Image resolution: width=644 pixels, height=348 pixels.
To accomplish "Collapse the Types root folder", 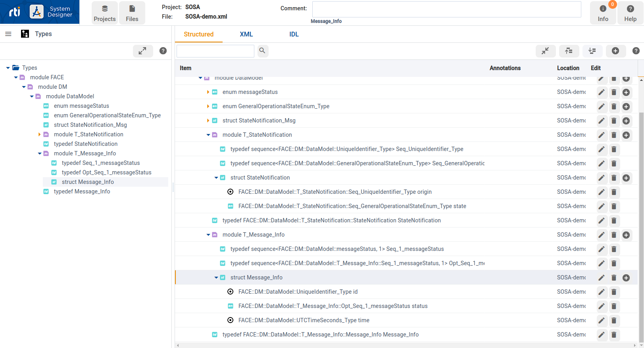I will pyautogui.click(x=8, y=68).
